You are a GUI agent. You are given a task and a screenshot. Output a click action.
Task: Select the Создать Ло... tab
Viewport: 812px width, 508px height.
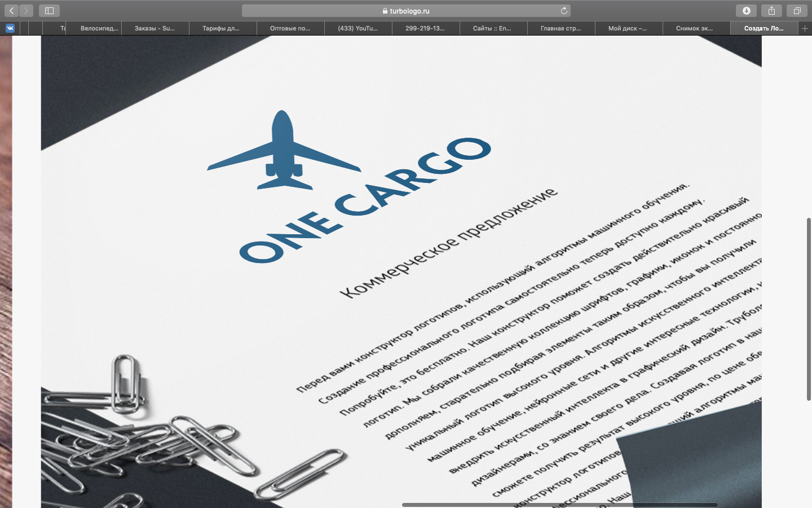pyautogui.click(x=764, y=28)
